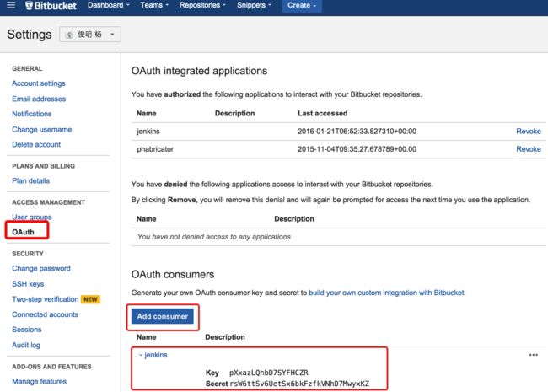Open User groups settings
This screenshot has width=548, height=392.
click(32, 217)
